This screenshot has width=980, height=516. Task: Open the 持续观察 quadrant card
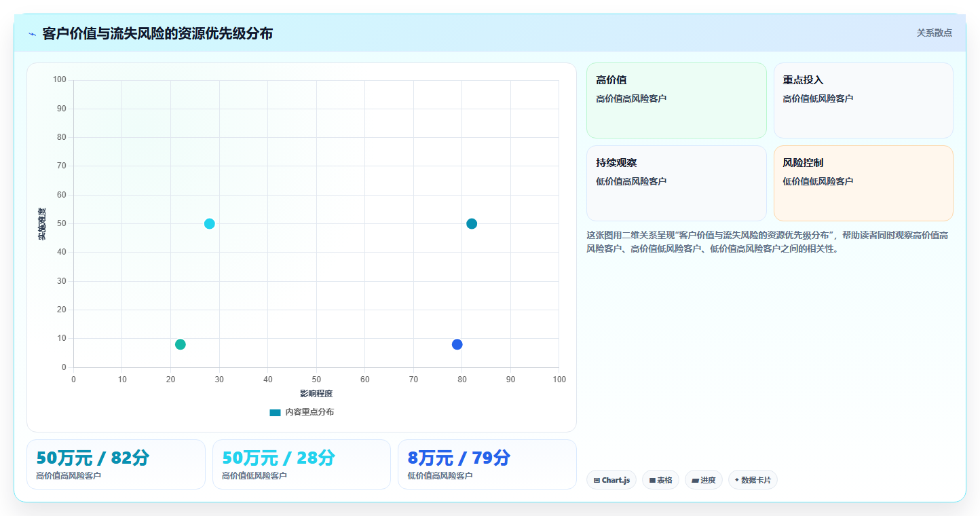677,183
